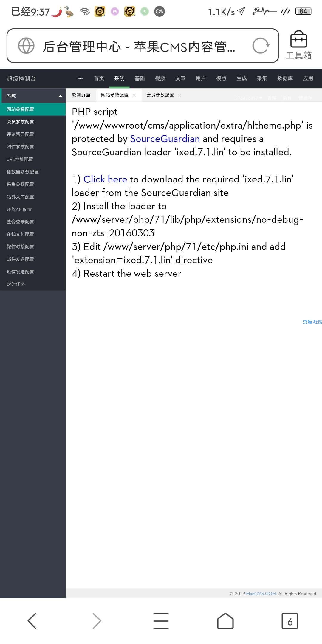Open the three-dots nav menu
322x644 pixels.
tap(80, 78)
